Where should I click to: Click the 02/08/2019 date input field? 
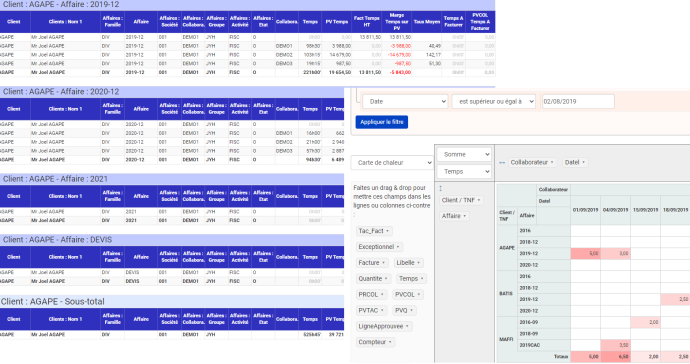click(578, 101)
